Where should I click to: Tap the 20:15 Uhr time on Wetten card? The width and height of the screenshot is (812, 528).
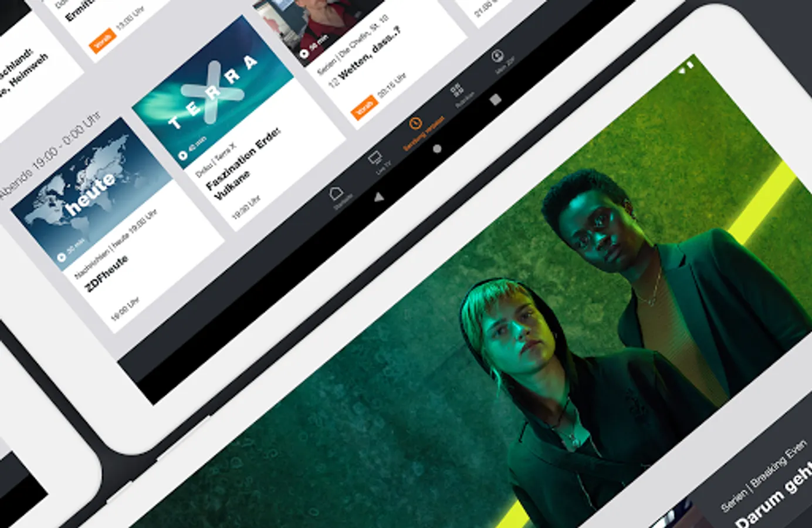[x=392, y=86]
